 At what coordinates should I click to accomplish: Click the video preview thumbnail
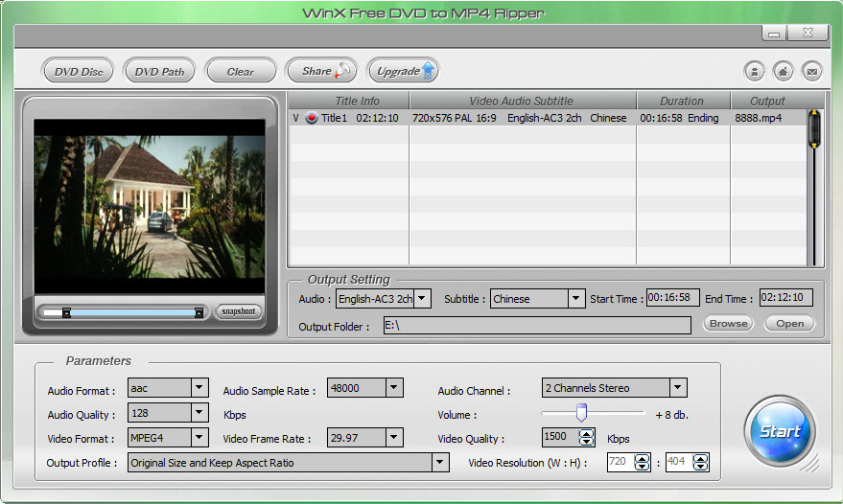150,206
